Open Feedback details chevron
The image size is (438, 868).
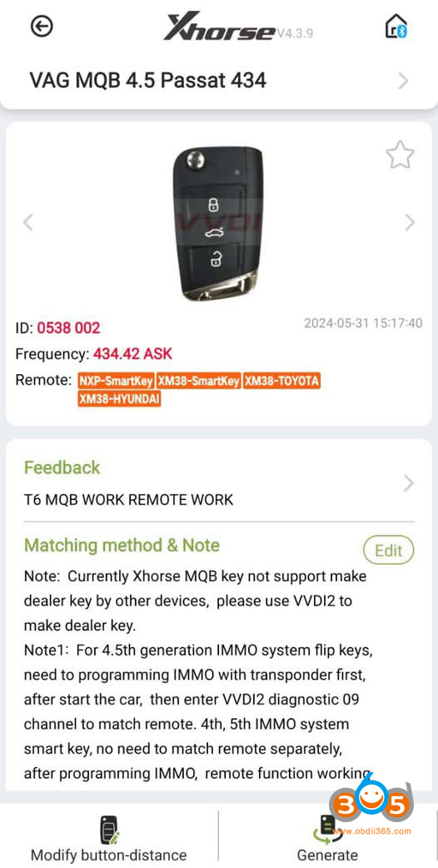[409, 483]
